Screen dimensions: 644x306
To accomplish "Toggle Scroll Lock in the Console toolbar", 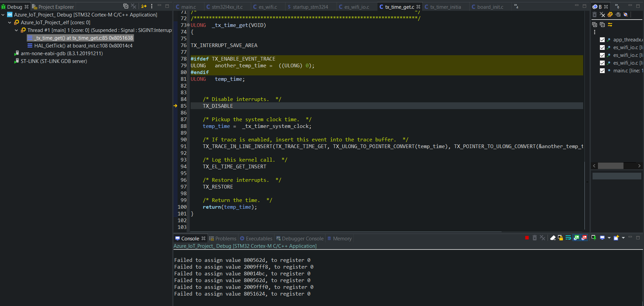I will tap(560, 238).
